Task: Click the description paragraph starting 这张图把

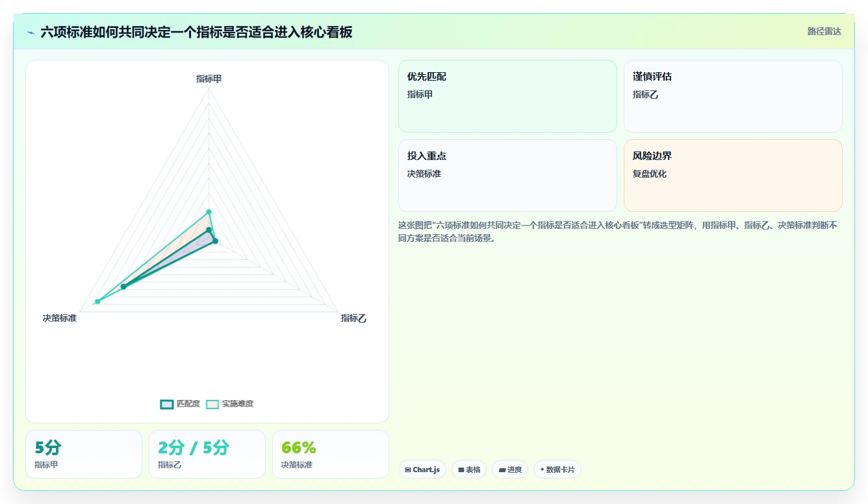Action: tap(617, 232)
